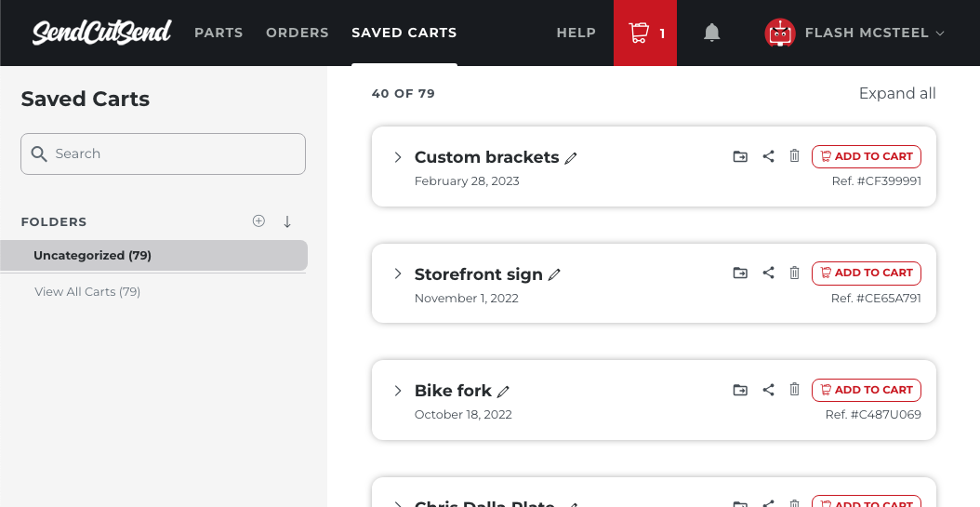
Task: Expand the Custom brackets cart
Action: coord(397,157)
